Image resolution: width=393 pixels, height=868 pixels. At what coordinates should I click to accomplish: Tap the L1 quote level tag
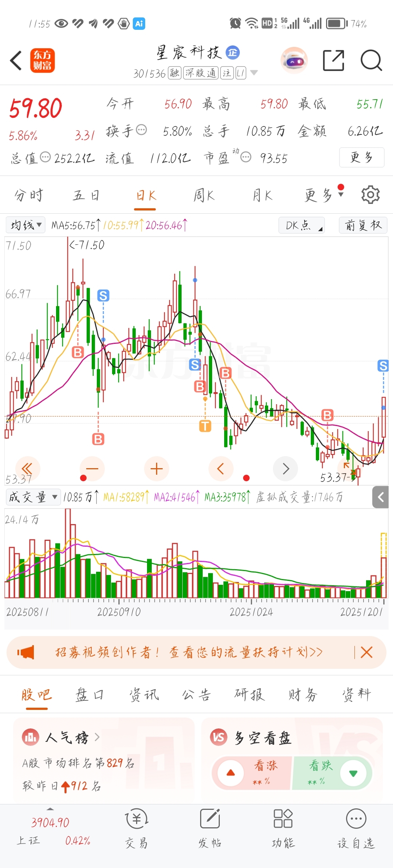click(x=241, y=73)
